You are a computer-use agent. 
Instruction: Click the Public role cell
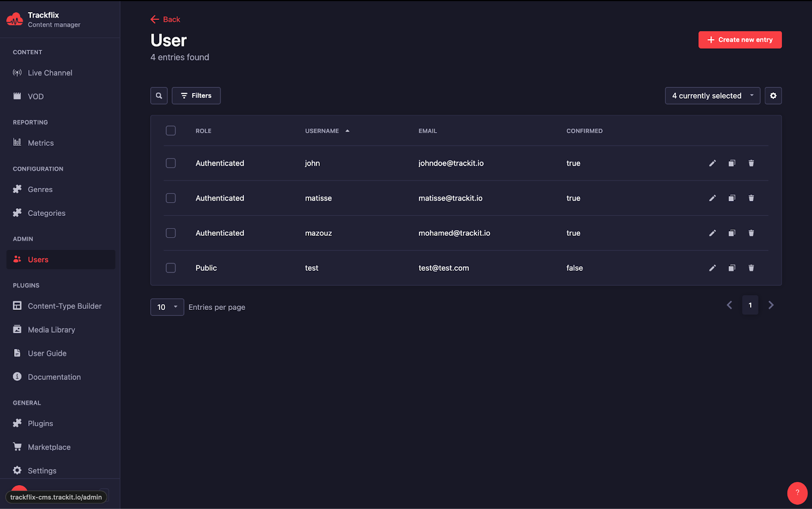(x=206, y=268)
